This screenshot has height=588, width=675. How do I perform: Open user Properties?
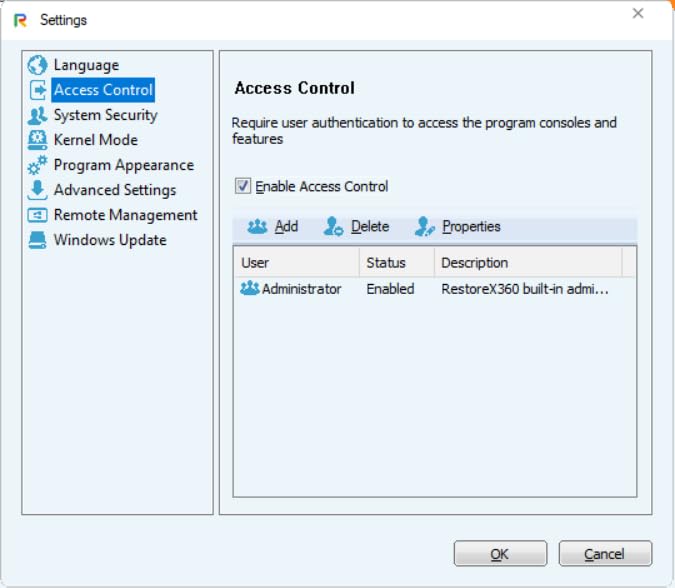pyautogui.click(x=458, y=227)
